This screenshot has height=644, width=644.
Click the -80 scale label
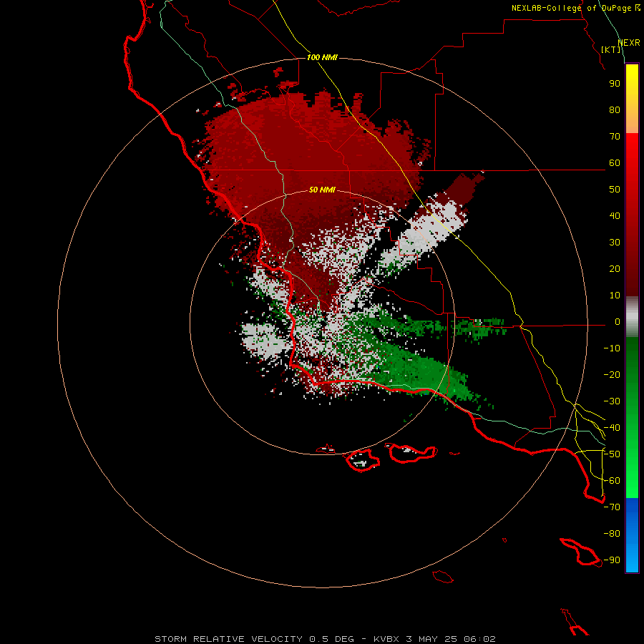point(612,534)
